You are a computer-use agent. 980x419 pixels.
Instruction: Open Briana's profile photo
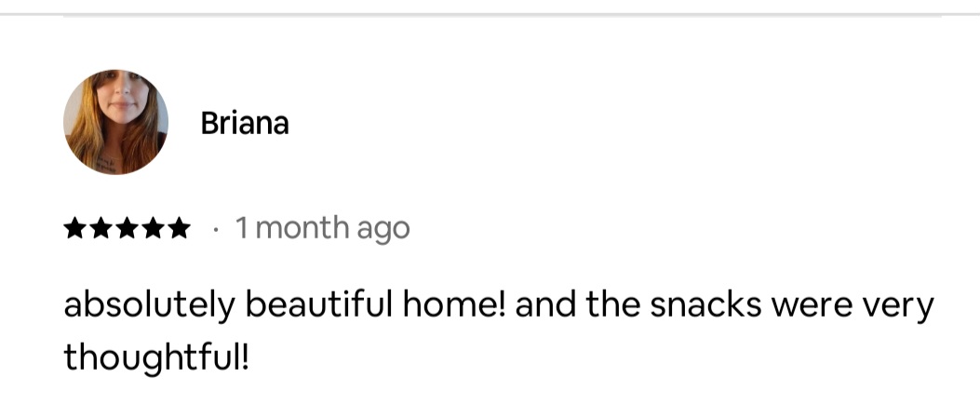[115, 122]
